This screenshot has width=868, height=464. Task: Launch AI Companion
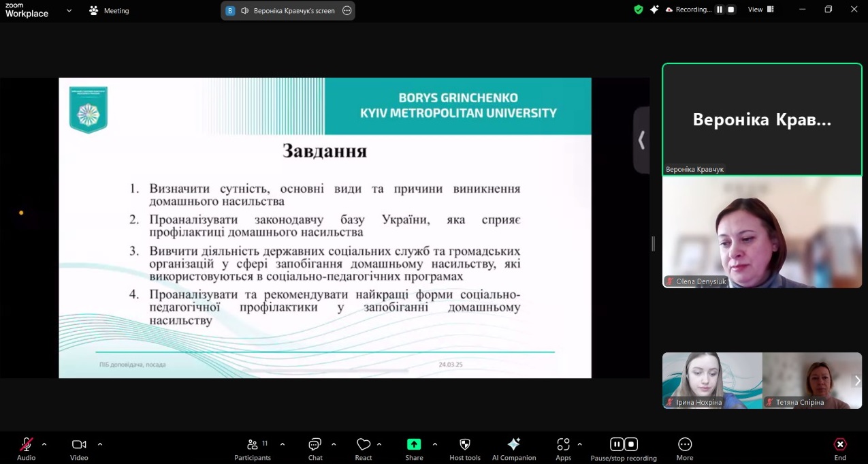[514, 448]
